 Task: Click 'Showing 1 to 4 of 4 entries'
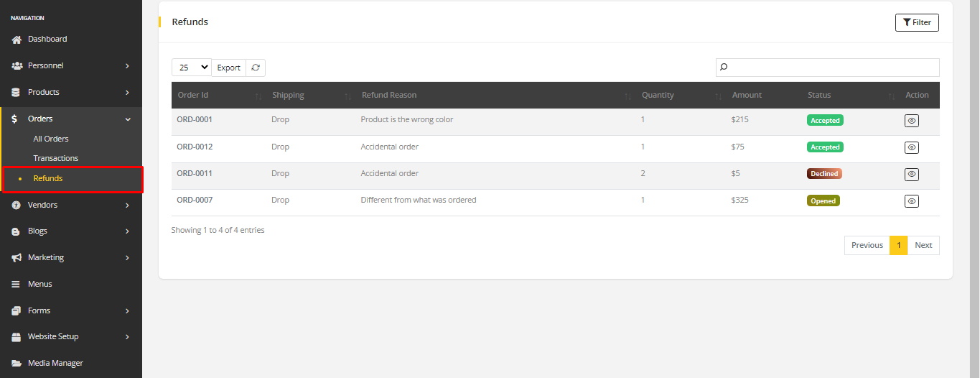coord(218,230)
